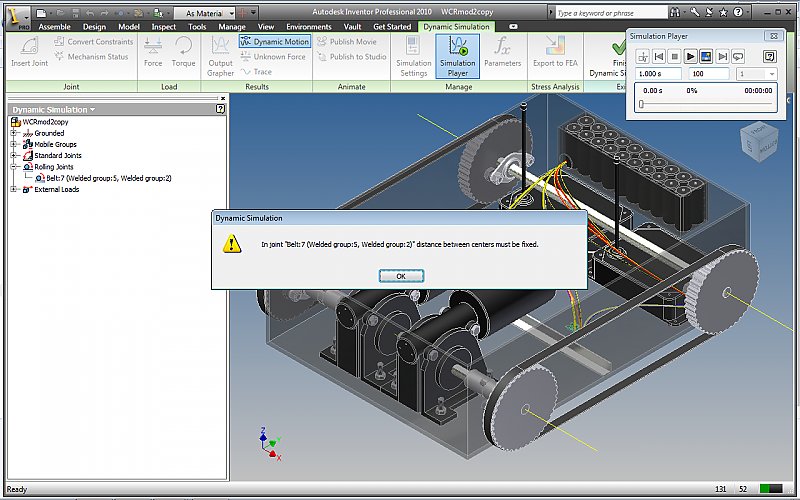Image resolution: width=800 pixels, height=500 pixels.
Task: Switch to the Dynamic Simulation tab
Action: click(456, 27)
